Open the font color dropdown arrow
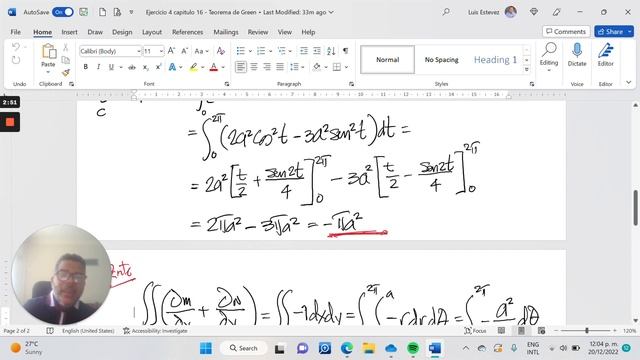The image size is (640, 360). pyautogui.click(x=223, y=67)
